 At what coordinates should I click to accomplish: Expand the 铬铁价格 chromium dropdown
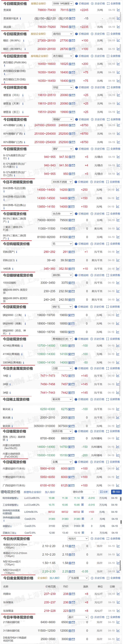62,431
